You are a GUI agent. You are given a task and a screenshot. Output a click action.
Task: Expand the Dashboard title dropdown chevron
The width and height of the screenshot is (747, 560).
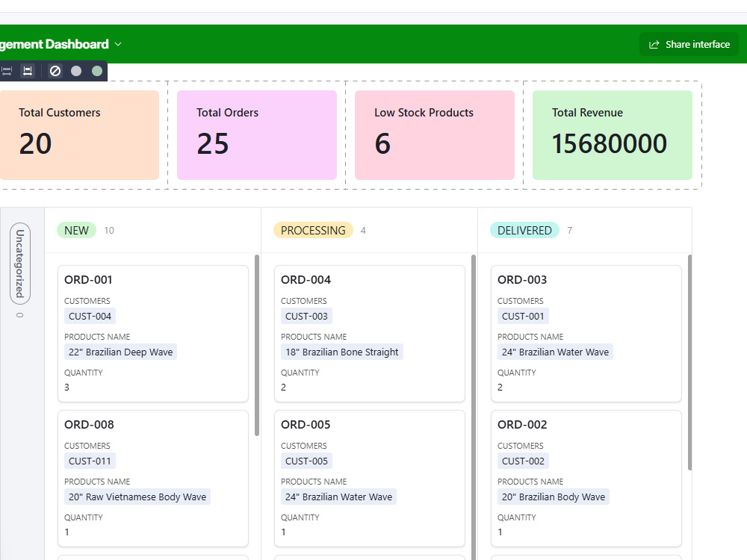click(x=118, y=44)
